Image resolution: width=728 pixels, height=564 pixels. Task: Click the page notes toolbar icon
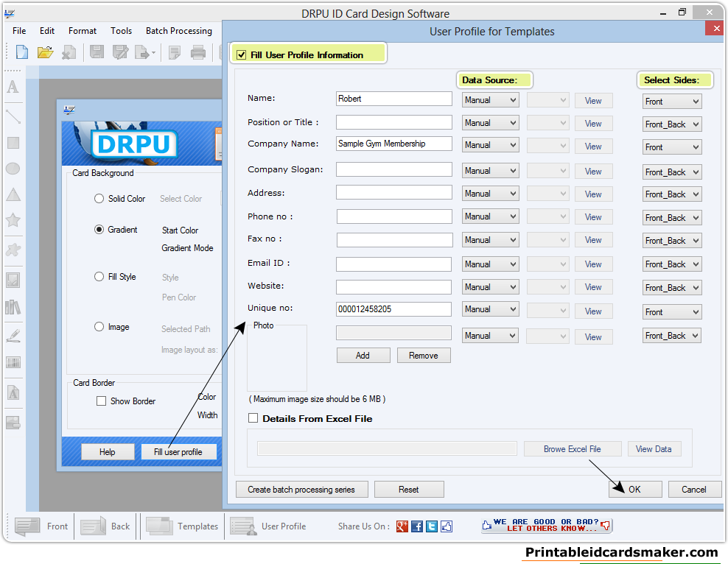click(175, 52)
